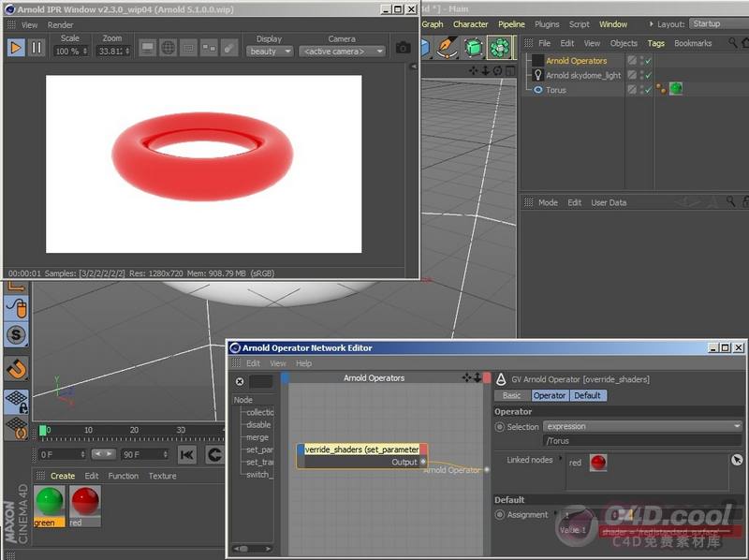Click the Torus object icon
The image size is (749, 560).
[538, 90]
